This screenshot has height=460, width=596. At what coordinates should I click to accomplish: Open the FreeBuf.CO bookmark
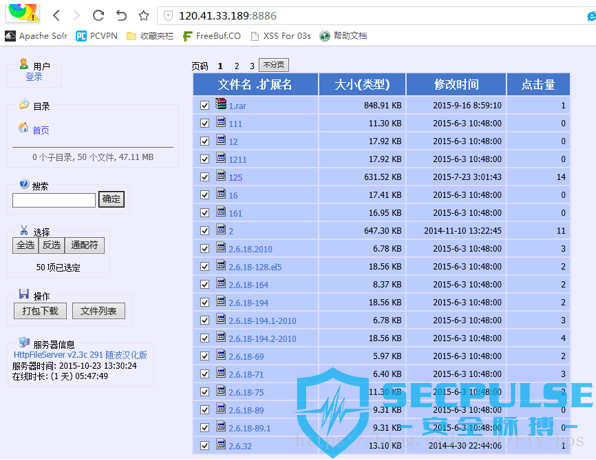point(212,36)
